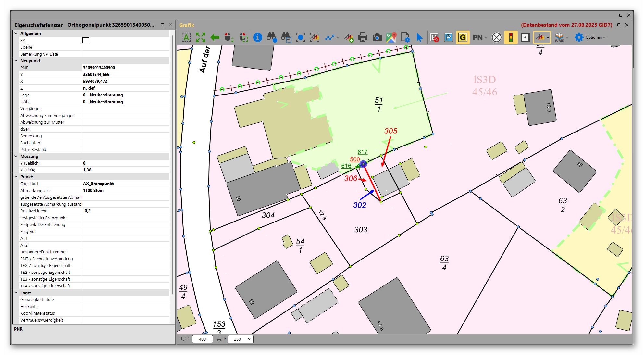Toggle the yellow G button
The height and width of the screenshot is (355, 644).
[x=463, y=37]
